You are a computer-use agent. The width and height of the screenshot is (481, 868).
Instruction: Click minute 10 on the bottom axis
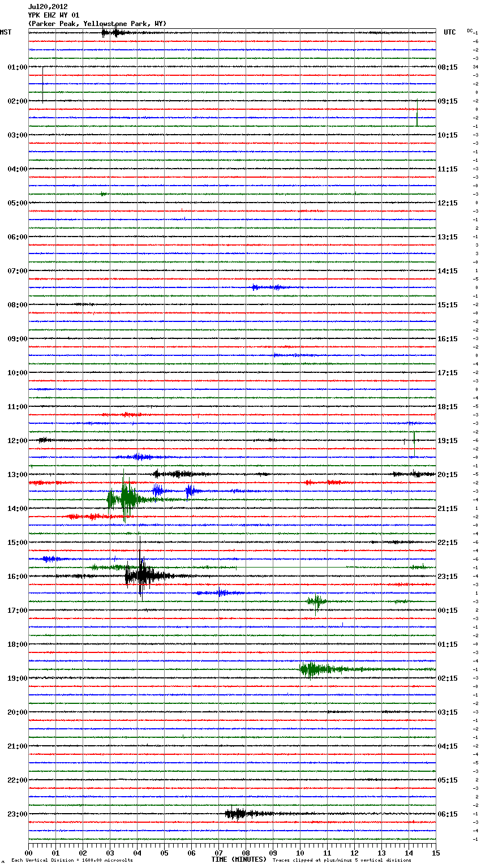300,853
